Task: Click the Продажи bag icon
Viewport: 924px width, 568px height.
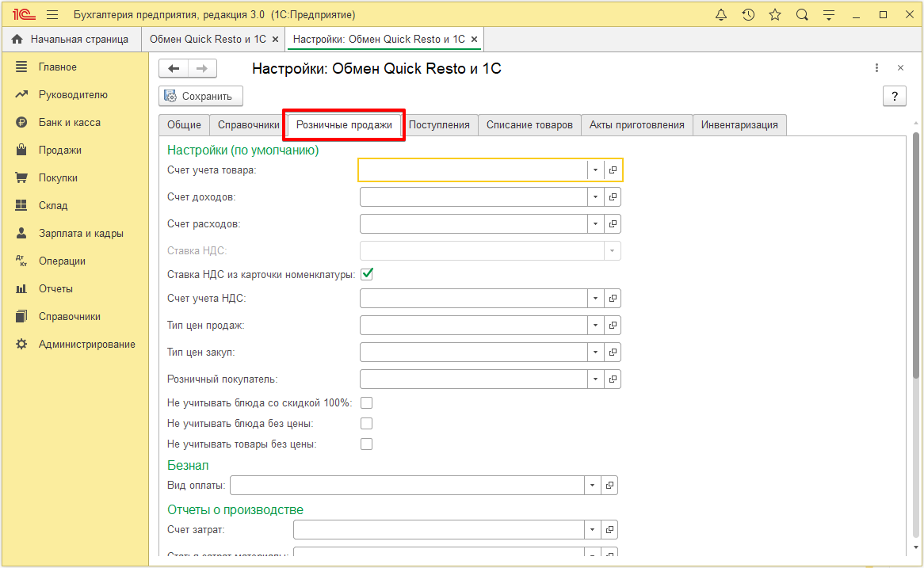Action: point(21,150)
